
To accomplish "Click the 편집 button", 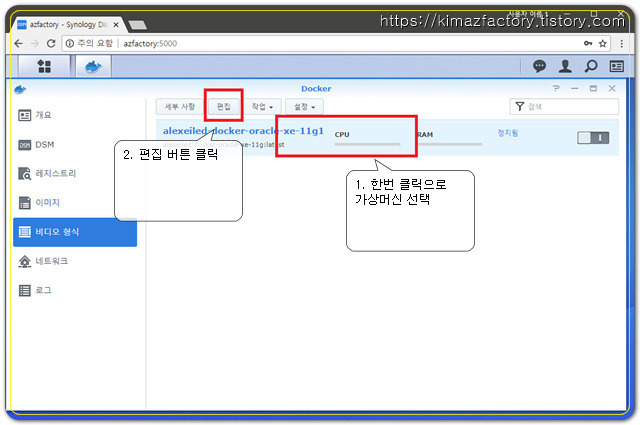I will [224, 107].
